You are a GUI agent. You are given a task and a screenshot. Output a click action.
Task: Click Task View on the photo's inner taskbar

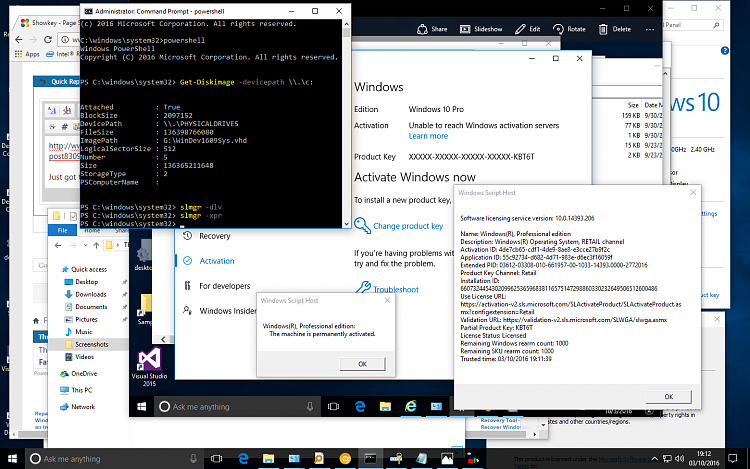(x=333, y=406)
